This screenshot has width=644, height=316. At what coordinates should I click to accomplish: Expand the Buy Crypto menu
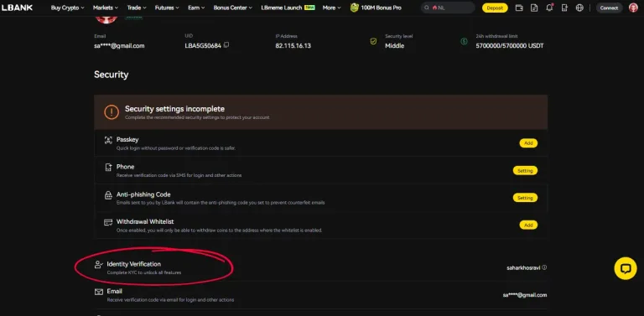tap(67, 8)
